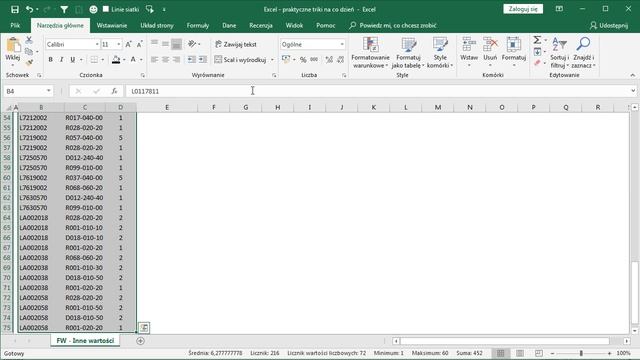
Task: Cut the selection with the scissors icon
Action: click(x=29, y=40)
